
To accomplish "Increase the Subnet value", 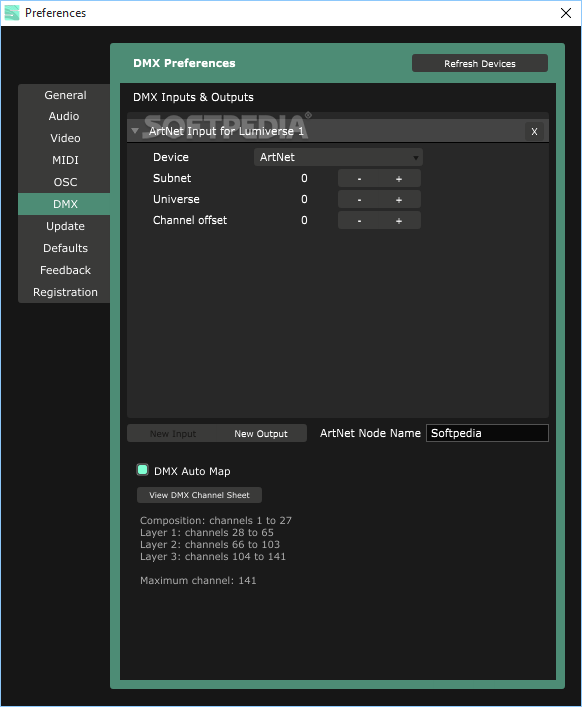I will (x=399, y=179).
